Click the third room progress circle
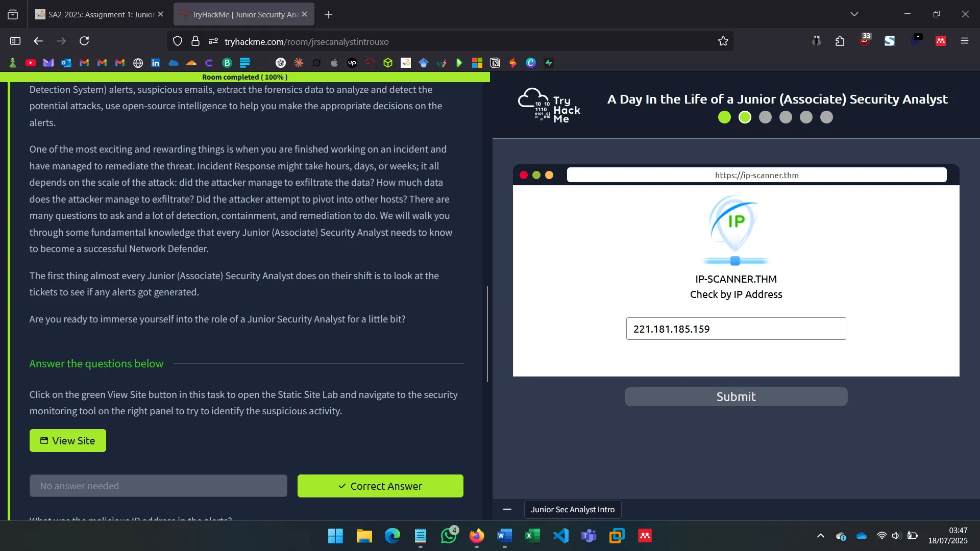The height and width of the screenshot is (551, 980). tap(766, 117)
